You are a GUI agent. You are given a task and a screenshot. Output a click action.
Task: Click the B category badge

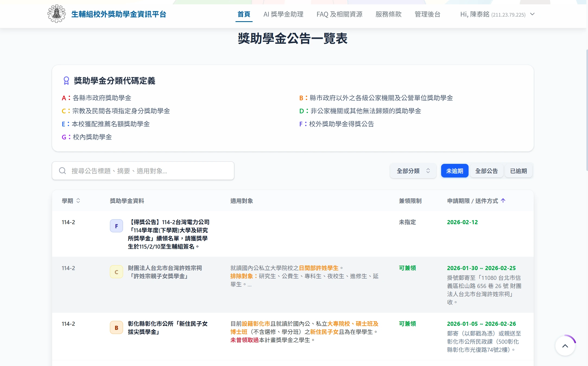(x=116, y=328)
